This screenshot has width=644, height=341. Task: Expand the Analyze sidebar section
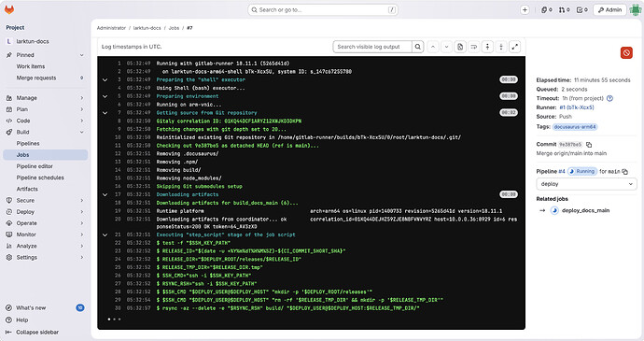[45, 246]
